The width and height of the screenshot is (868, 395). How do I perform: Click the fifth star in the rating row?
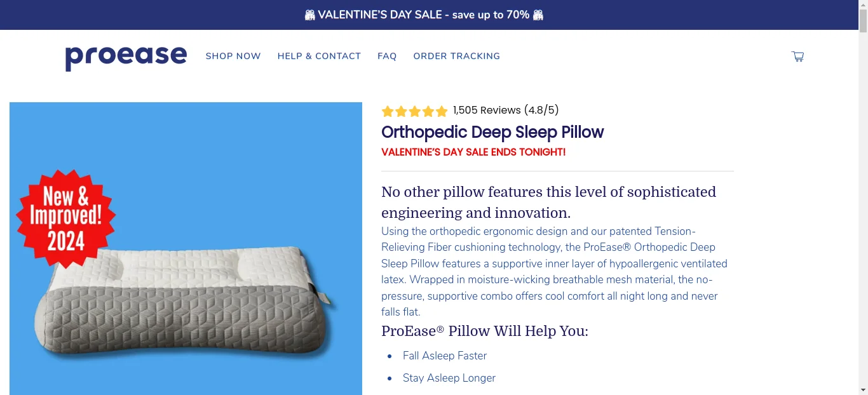point(442,110)
